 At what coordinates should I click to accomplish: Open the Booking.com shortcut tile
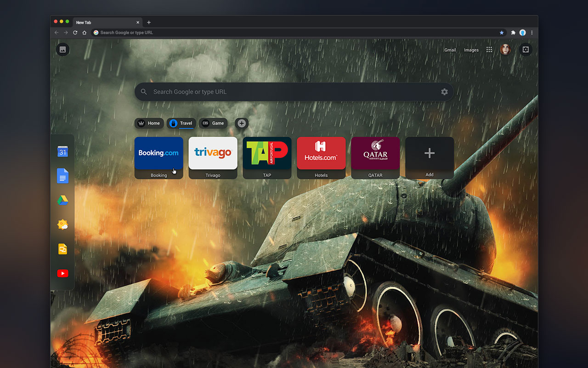(x=159, y=158)
